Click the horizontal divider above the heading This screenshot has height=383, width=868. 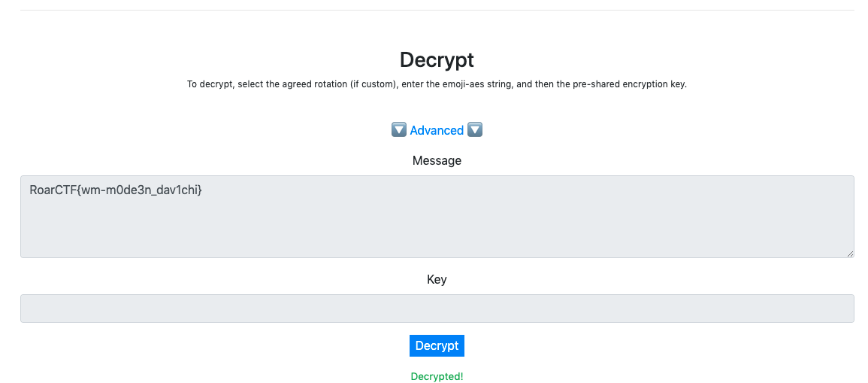[437, 11]
